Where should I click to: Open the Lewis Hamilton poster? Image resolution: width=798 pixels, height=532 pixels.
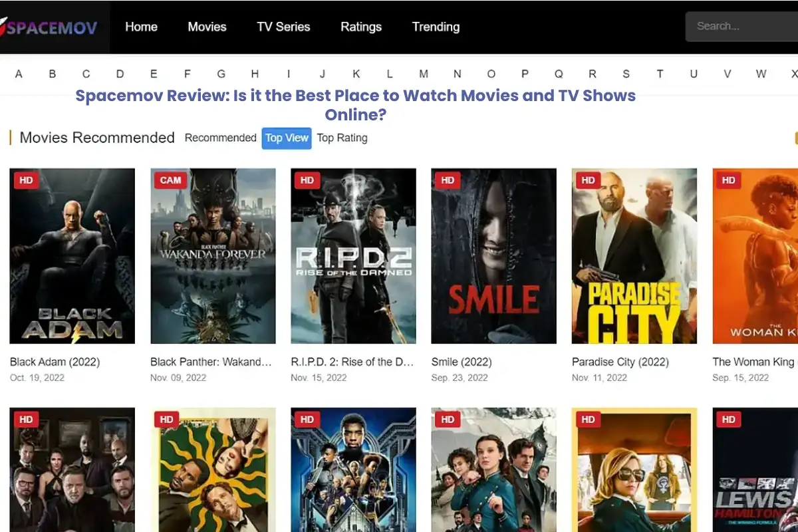(755, 470)
